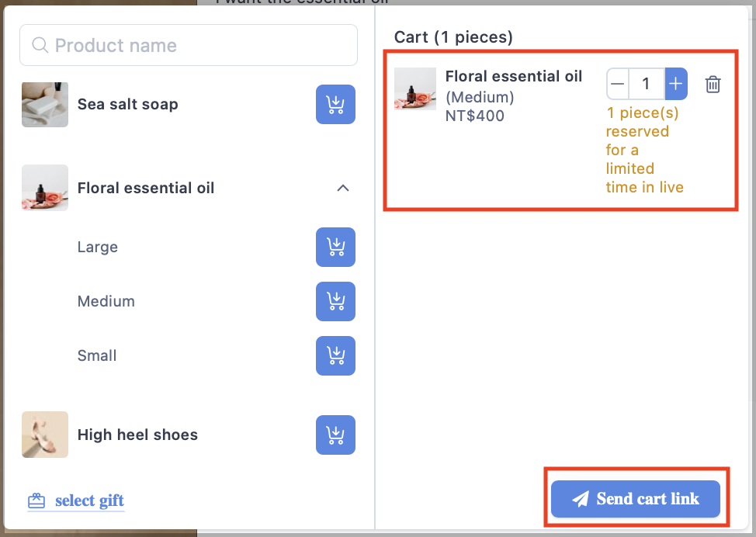Add Sea salt soap to cart
The height and width of the screenshot is (537, 756).
pos(335,105)
